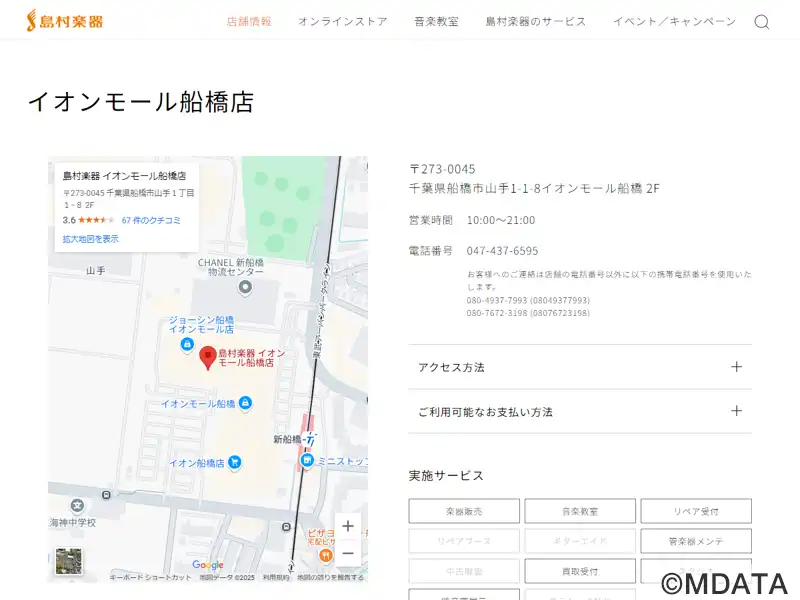Click the 楽器販売 service button
The height and width of the screenshot is (600, 800).
click(x=464, y=511)
